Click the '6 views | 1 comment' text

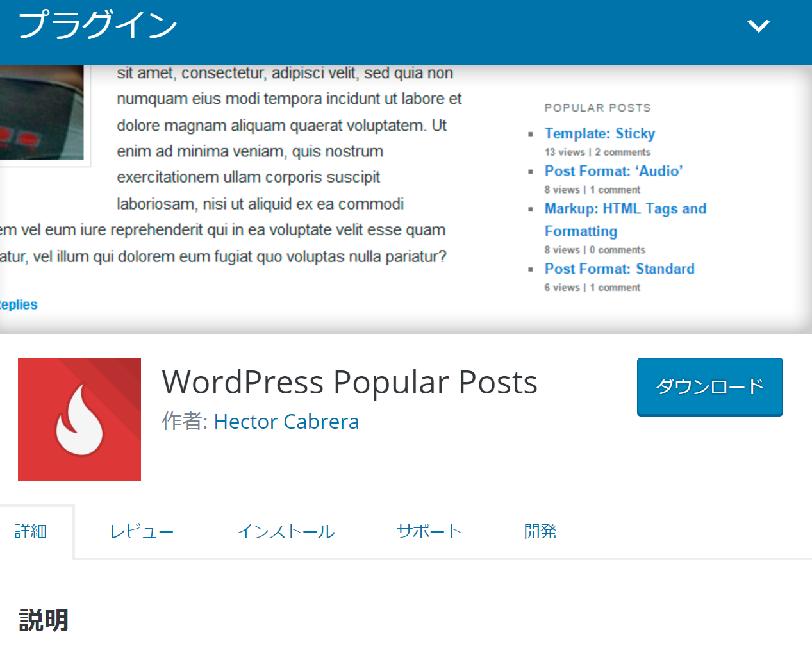click(x=592, y=288)
